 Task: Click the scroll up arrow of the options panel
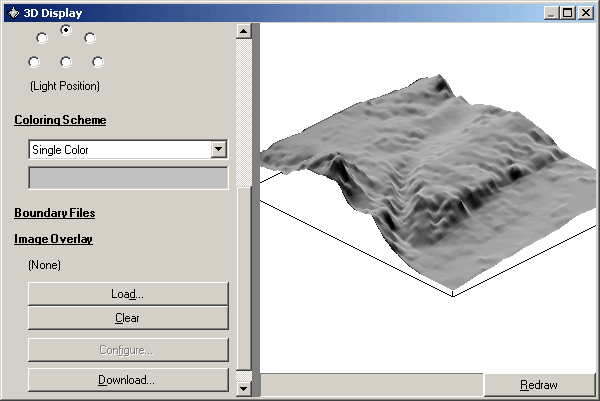[x=244, y=31]
